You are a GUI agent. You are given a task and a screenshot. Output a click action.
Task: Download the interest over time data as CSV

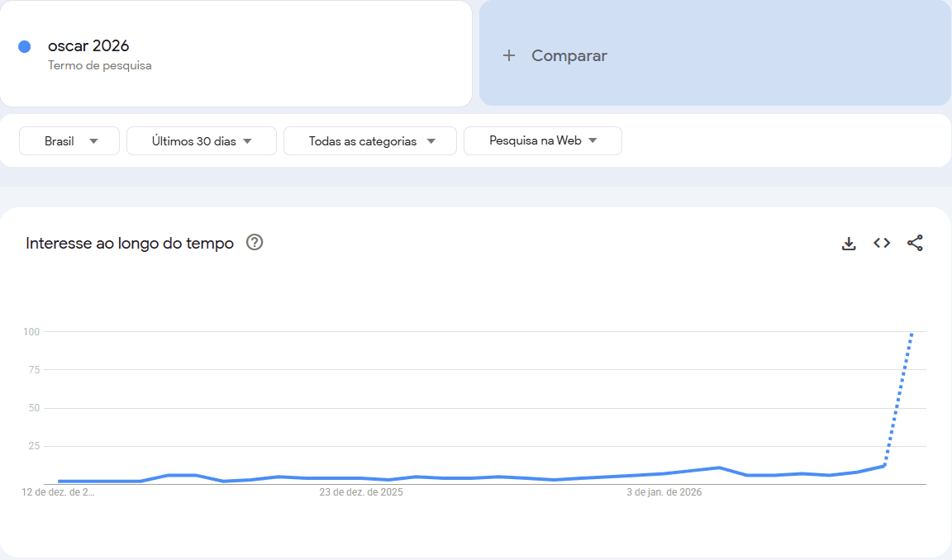[849, 244]
